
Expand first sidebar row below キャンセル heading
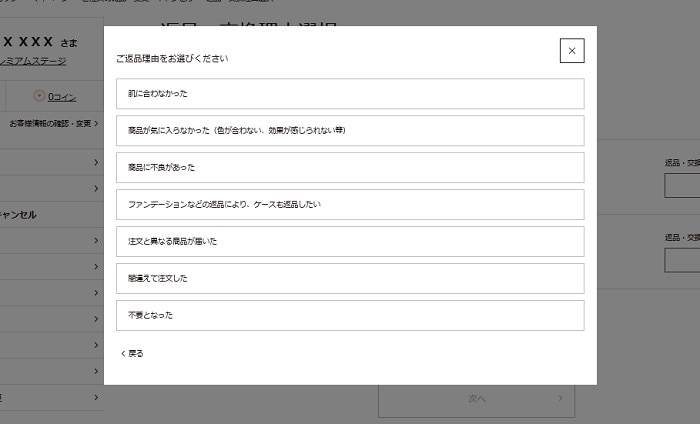[96, 240]
